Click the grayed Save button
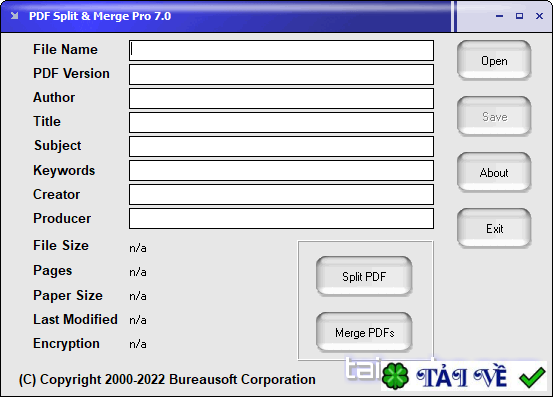Image resolution: width=553 pixels, height=397 pixels. click(494, 116)
